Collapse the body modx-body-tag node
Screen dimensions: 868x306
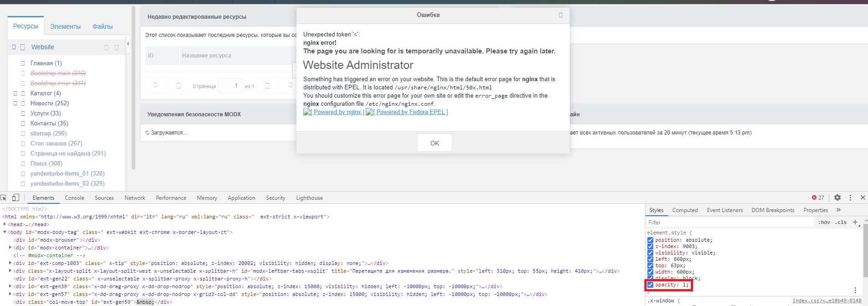tap(5, 232)
